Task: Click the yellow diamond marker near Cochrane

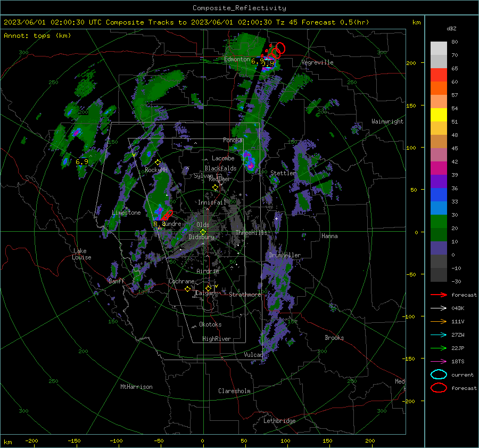Action: coord(187,289)
